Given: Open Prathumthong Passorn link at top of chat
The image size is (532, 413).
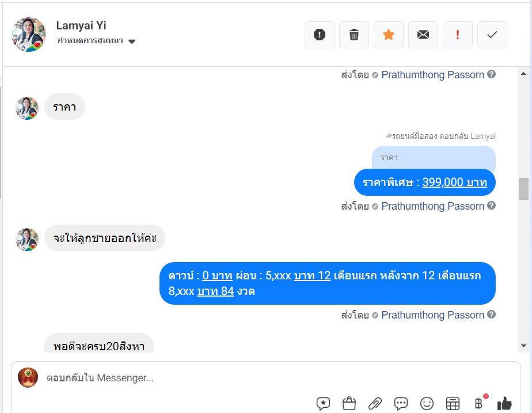Looking at the screenshot, I should pos(432,75).
